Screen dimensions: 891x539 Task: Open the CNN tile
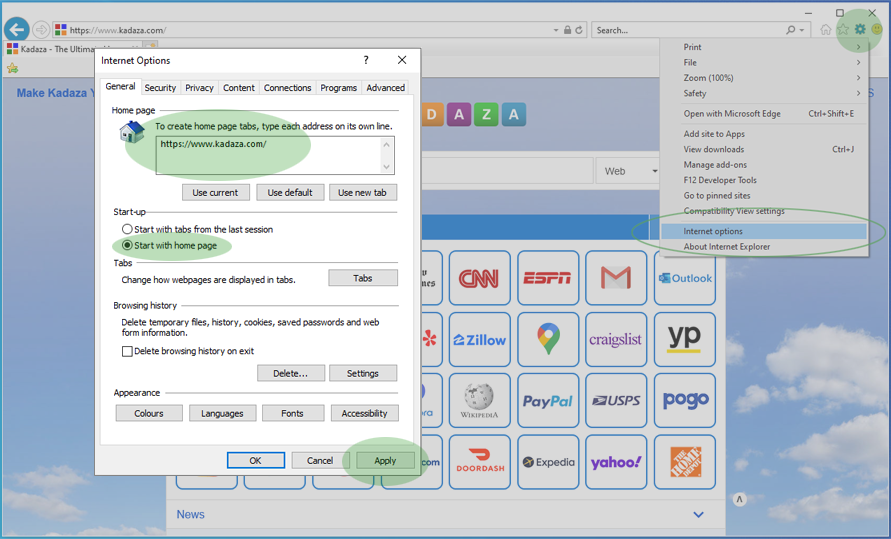tap(480, 278)
